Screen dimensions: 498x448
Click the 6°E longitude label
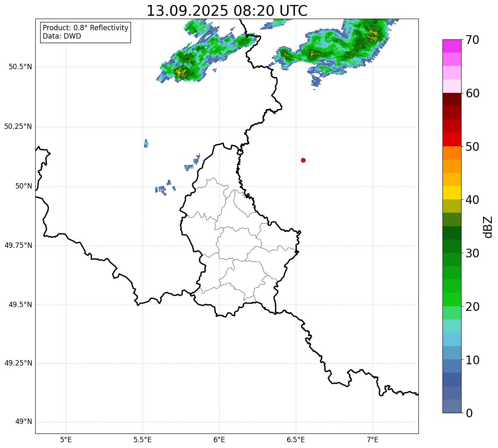click(219, 439)
